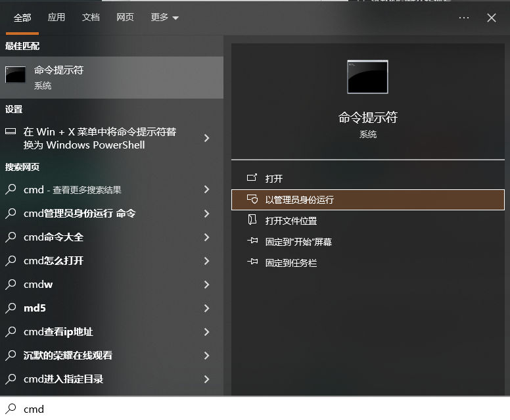The image size is (510, 420).
Task: Click search icon beside 沉默的荣耀在线观看
Action: 11,356
